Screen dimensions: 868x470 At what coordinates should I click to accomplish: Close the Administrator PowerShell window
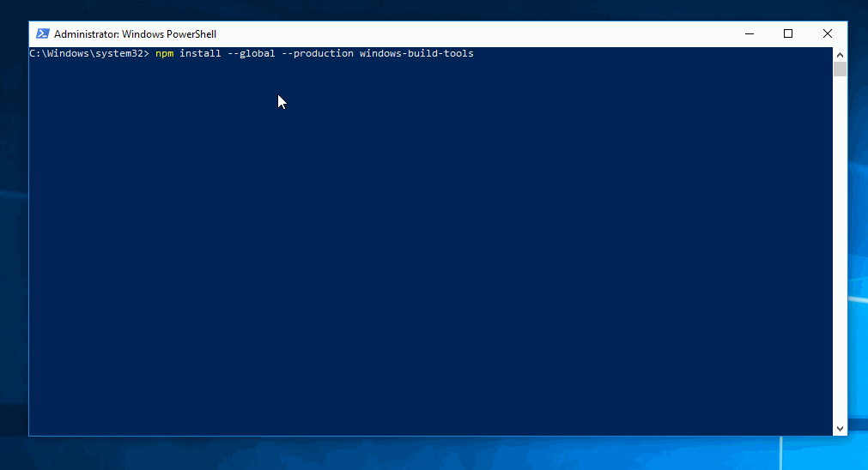coord(828,33)
